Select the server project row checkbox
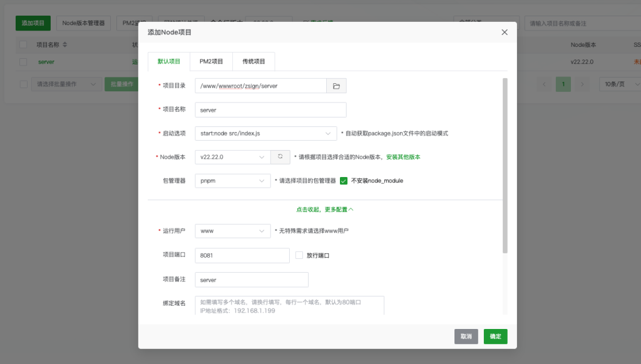The width and height of the screenshot is (641, 364). [x=23, y=62]
